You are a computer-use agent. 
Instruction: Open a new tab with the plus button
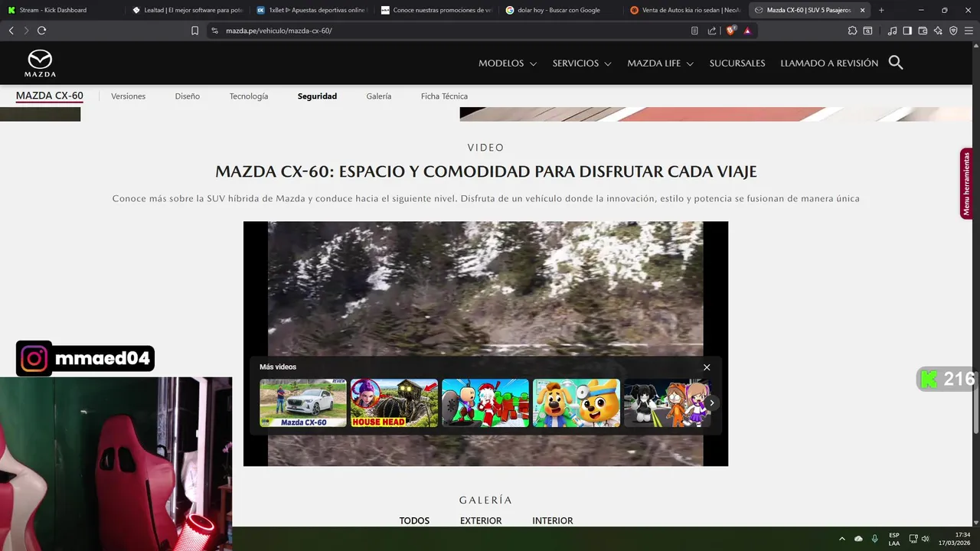[x=881, y=10]
